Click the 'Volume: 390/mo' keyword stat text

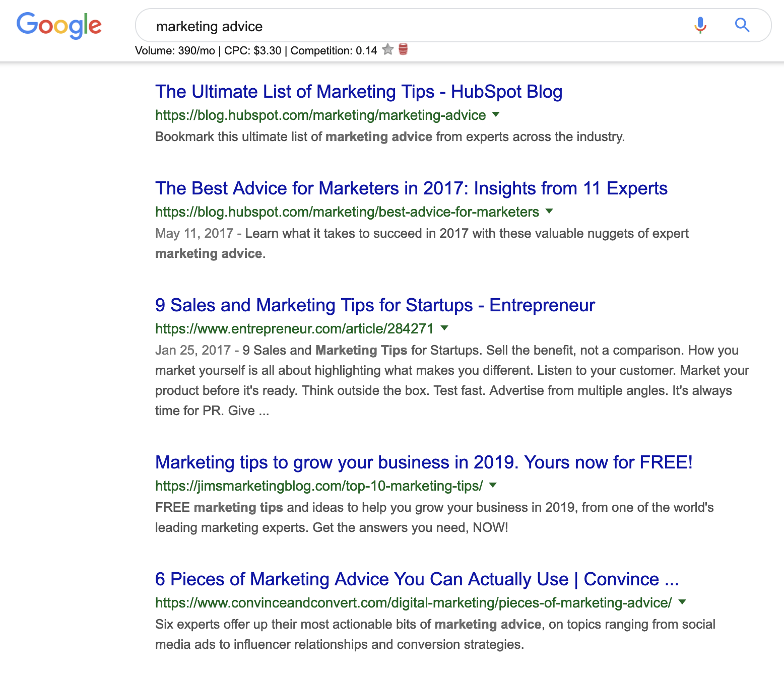[175, 51]
